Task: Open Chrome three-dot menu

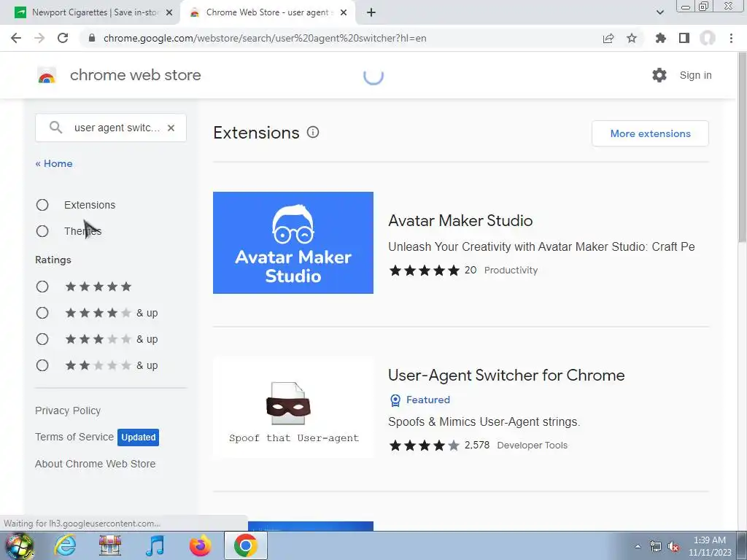Action: (731, 38)
